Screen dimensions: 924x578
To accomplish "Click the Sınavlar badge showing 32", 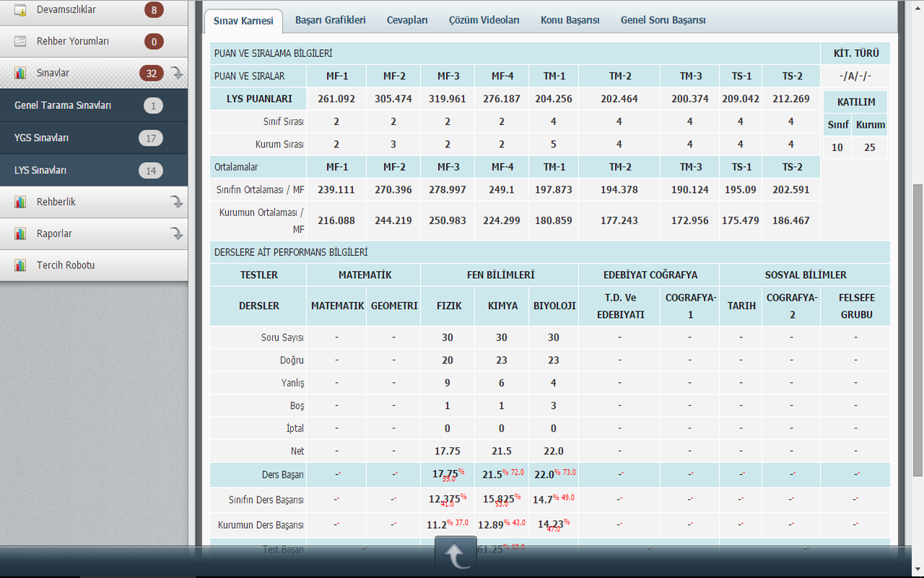I will pyautogui.click(x=152, y=73).
